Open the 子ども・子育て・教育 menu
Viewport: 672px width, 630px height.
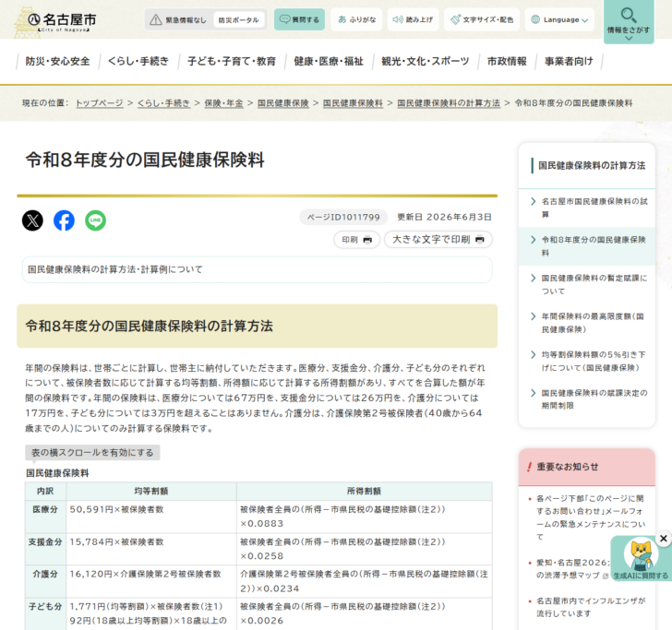pyautogui.click(x=232, y=61)
